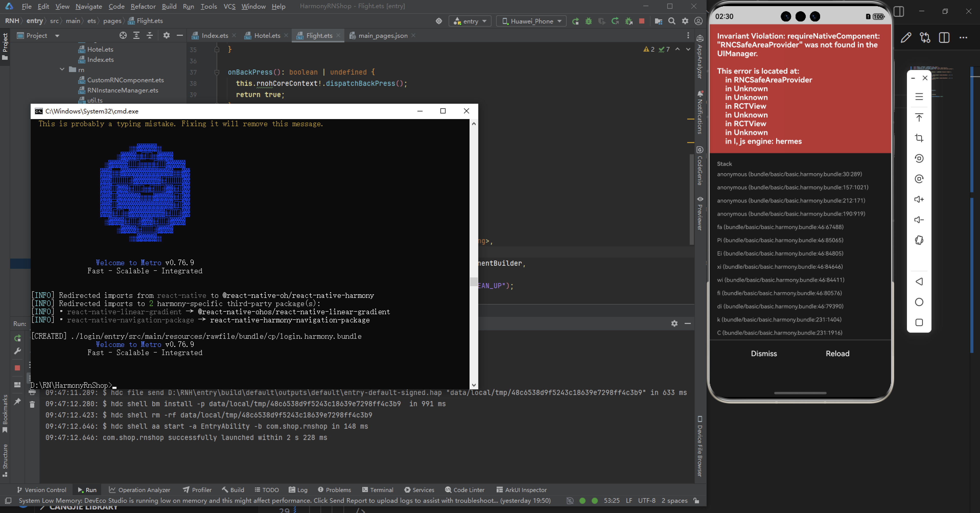Click the emulator home circle button
This screenshot has height=513, width=980.
[919, 302]
